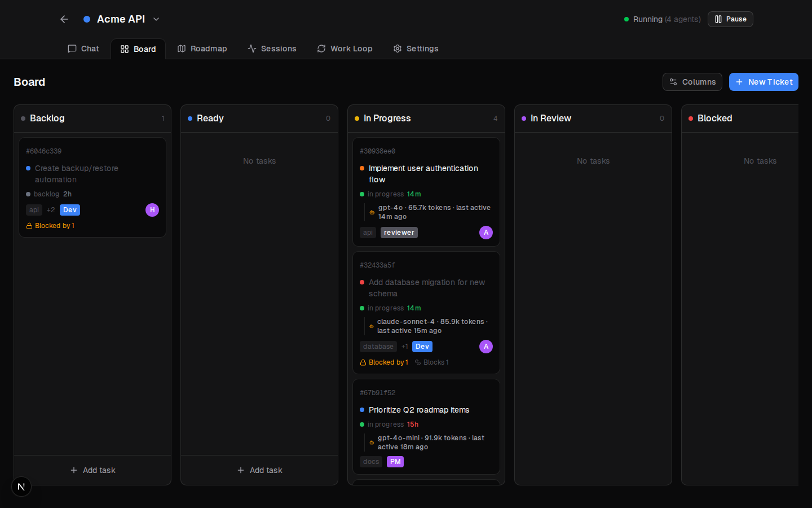Click the purple PM tag on roadmap ticket
812x508 pixels.
click(395, 462)
